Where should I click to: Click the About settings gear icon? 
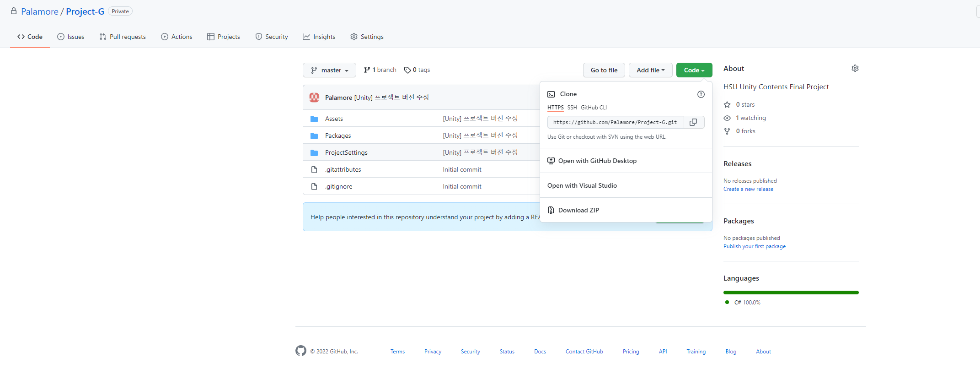point(855,68)
